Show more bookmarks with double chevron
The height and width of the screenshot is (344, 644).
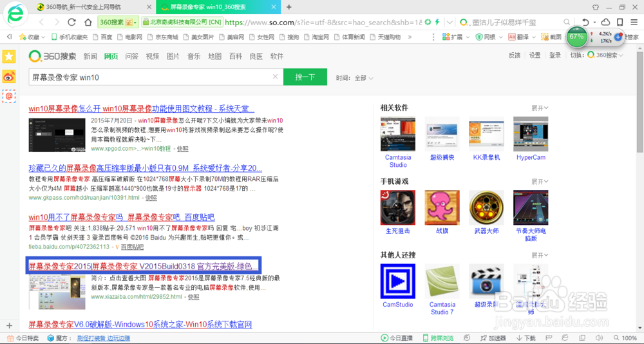(410, 37)
